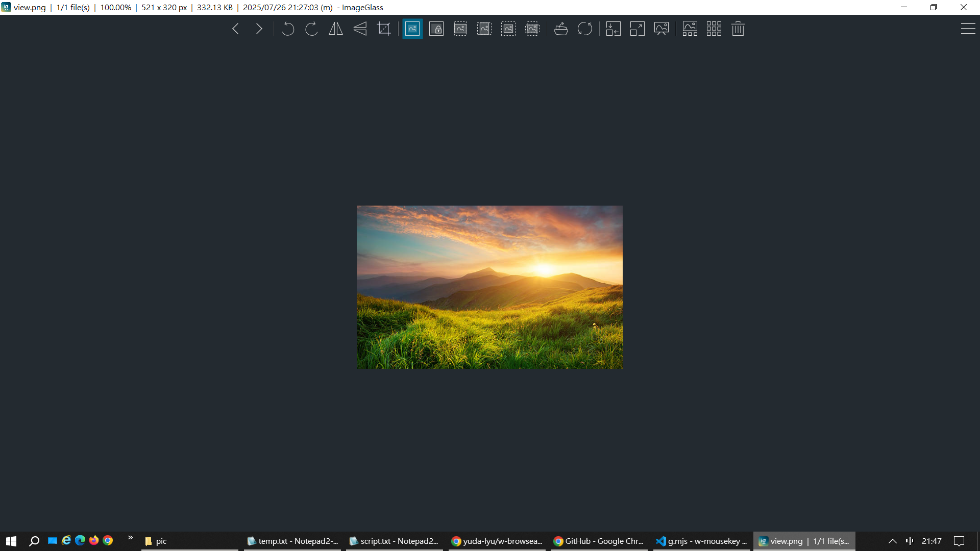
Task: Open the GitHub Google Chrome taskbar window
Action: pos(599,541)
